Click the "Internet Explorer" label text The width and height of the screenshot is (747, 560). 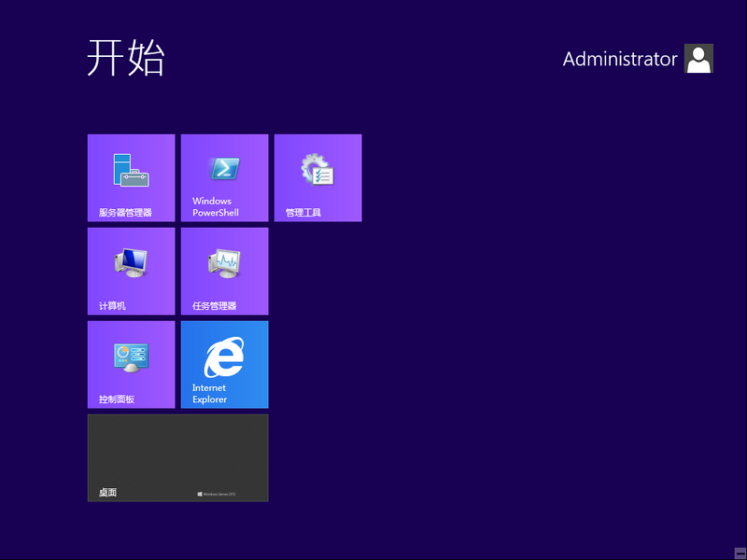pyautogui.click(x=210, y=394)
